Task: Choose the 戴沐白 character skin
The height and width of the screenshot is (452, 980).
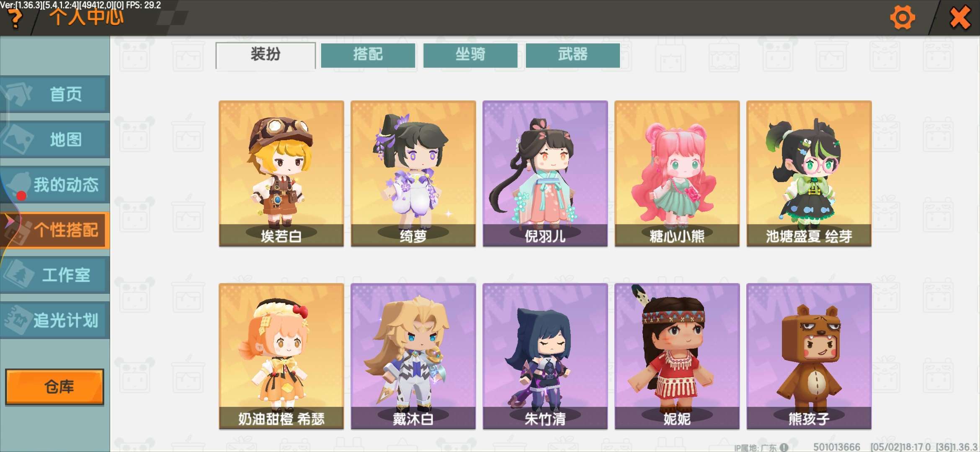Action: [x=413, y=356]
